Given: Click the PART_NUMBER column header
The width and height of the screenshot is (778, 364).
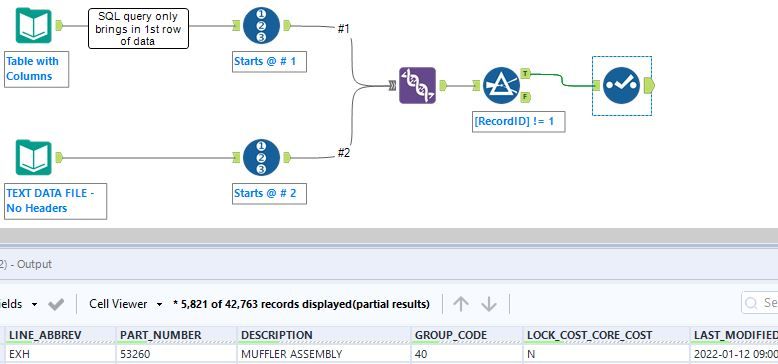Looking at the screenshot, I should click(177, 336).
